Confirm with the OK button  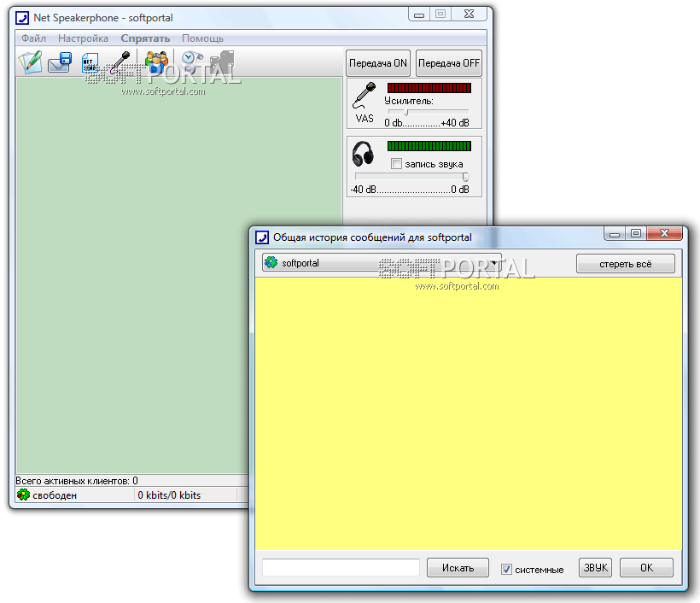point(646,568)
